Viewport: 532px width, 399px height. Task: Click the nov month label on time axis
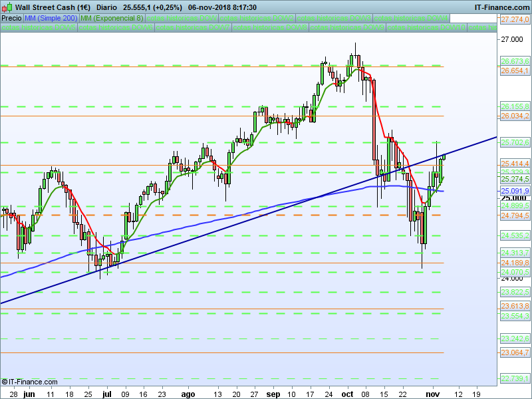pos(433,394)
